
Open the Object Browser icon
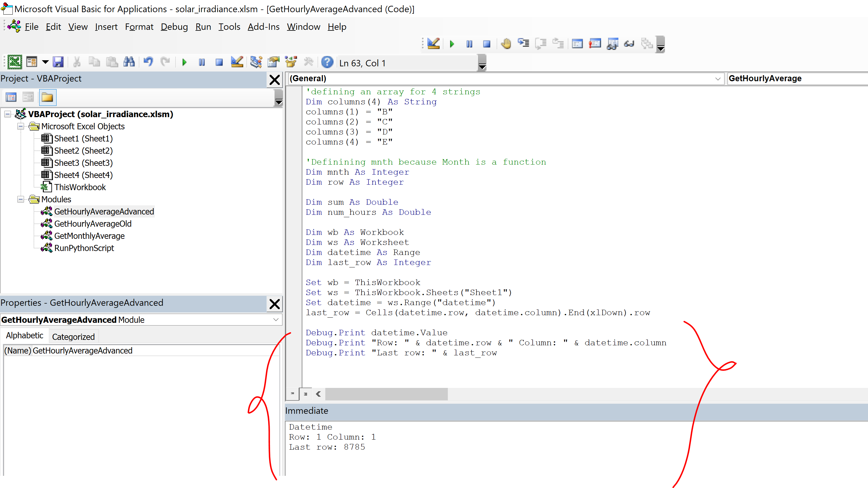tap(291, 62)
